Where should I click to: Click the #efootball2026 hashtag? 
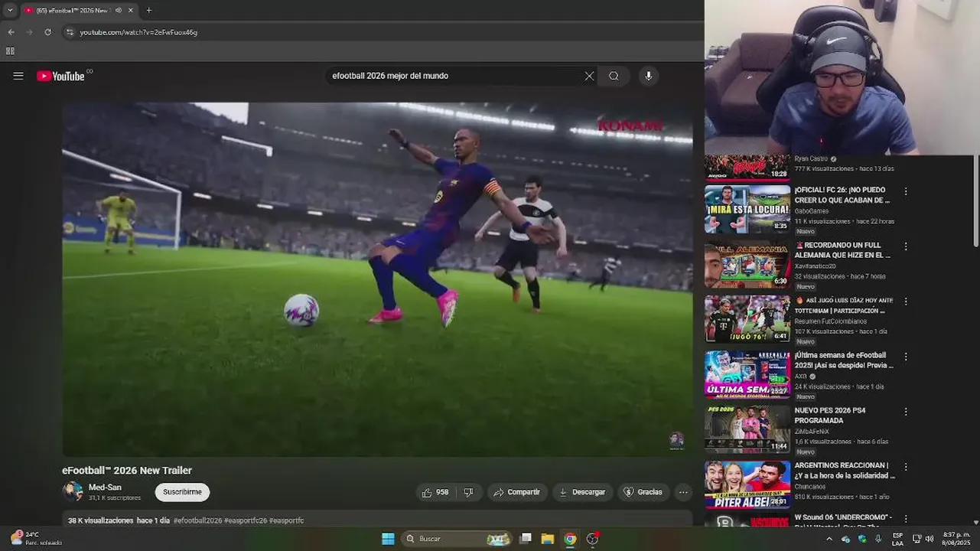(x=197, y=520)
